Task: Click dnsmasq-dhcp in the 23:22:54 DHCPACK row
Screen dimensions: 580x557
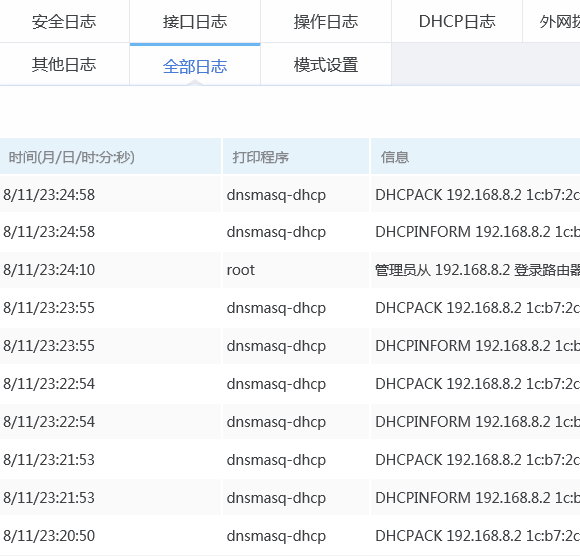Action: pyautogui.click(x=276, y=384)
